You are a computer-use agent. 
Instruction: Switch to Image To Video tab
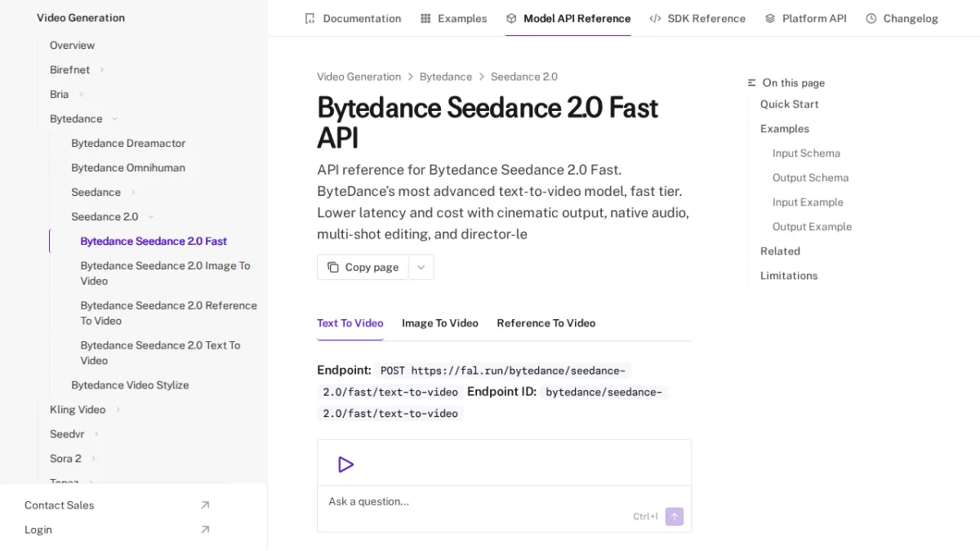[440, 322]
